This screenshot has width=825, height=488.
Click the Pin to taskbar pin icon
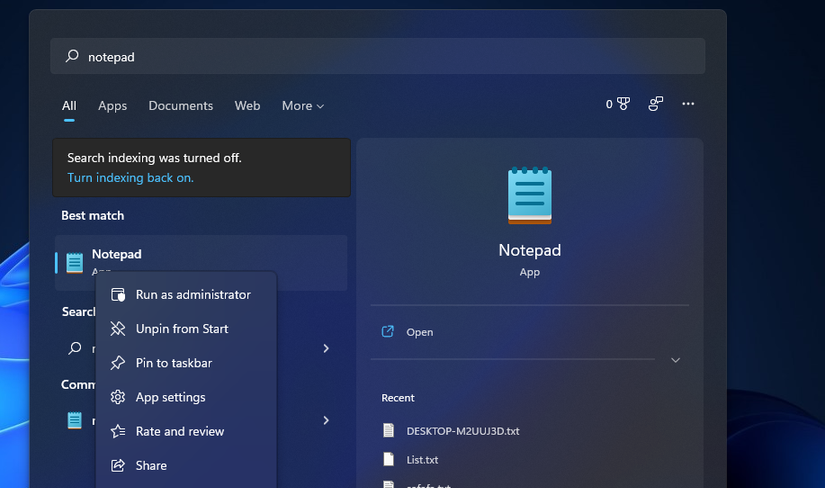[x=118, y=363]
